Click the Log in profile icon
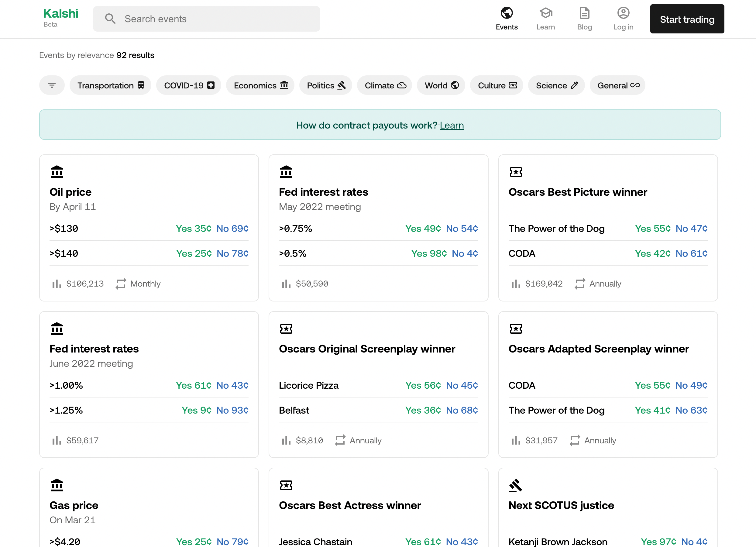 [x=623, y=13]
